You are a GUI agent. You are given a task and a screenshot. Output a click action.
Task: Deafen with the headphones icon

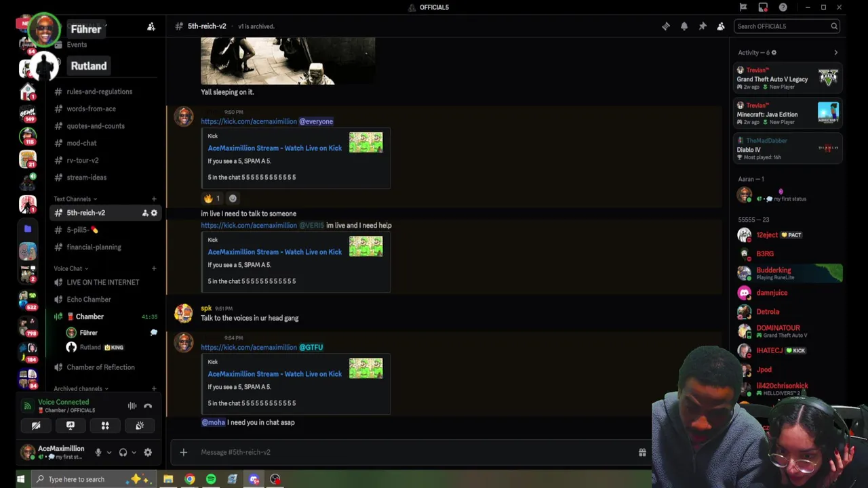coord(123,452)
